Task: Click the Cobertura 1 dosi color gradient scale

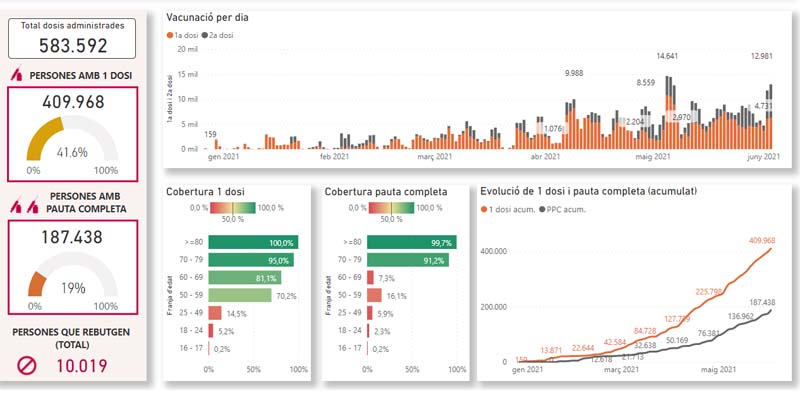Action: (232, 208)
